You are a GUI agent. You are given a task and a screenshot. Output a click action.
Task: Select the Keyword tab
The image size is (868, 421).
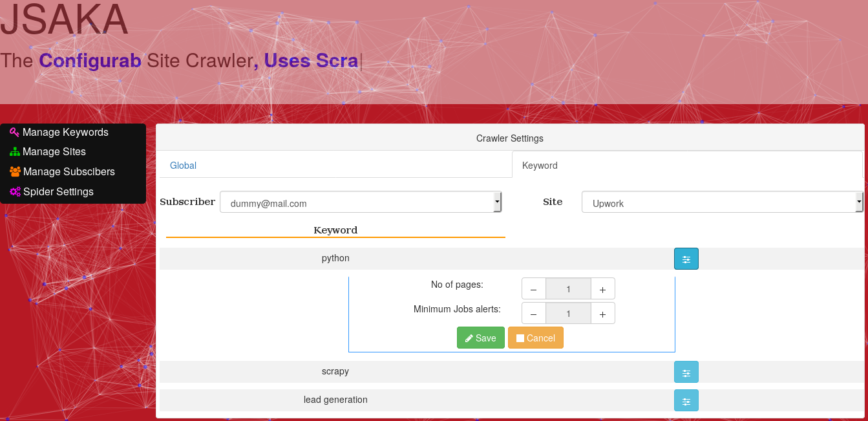[687, 165]
